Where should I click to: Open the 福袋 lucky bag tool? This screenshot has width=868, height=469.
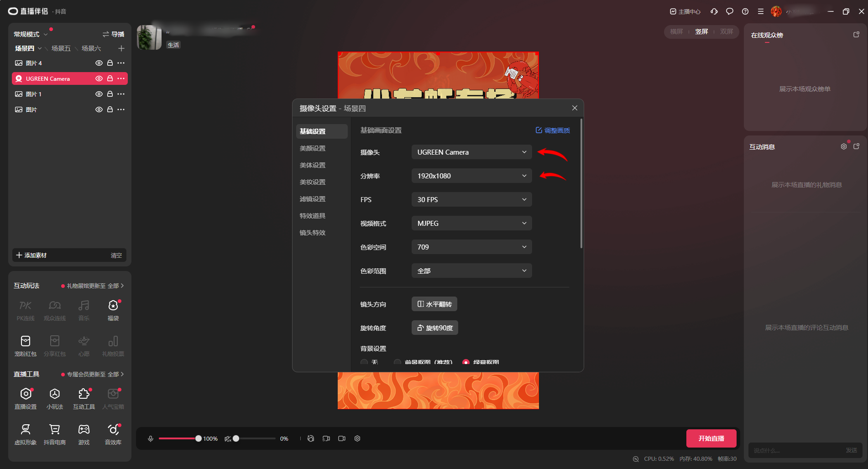113,310
